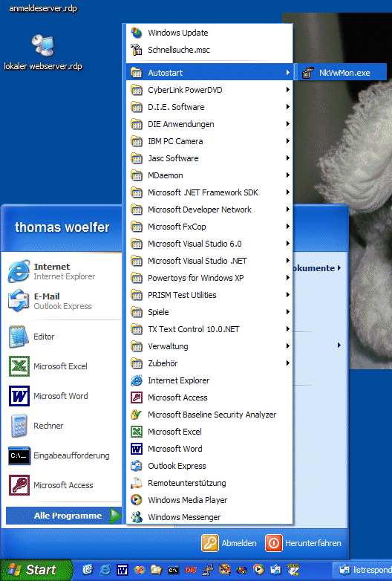Click the Alle Programme button

(64, 516)
